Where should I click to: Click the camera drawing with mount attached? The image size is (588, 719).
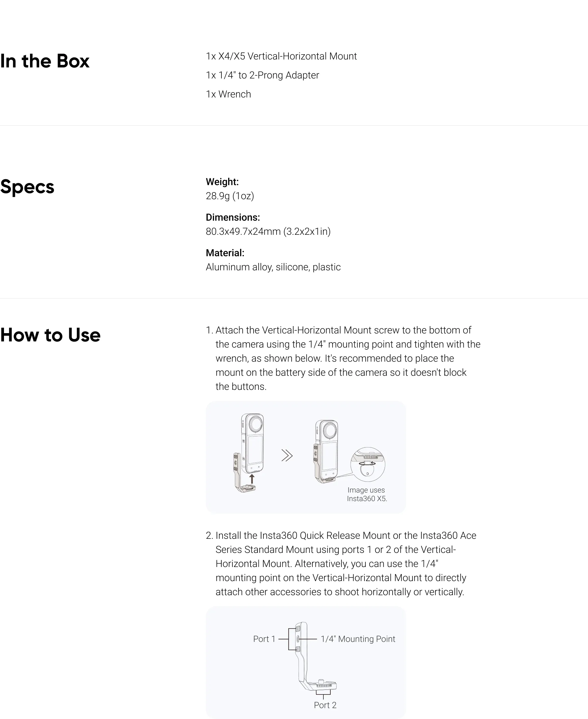pyautogui.click(x=326, y=451)
